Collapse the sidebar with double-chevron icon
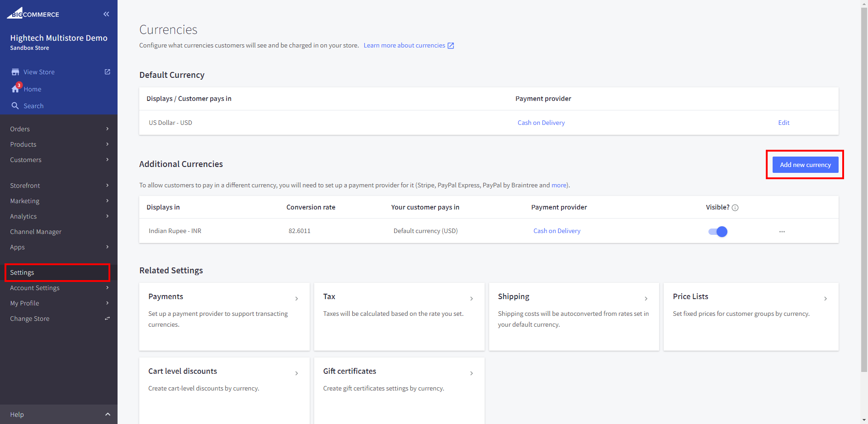This screenshot has height=424, width=868. 106,14
